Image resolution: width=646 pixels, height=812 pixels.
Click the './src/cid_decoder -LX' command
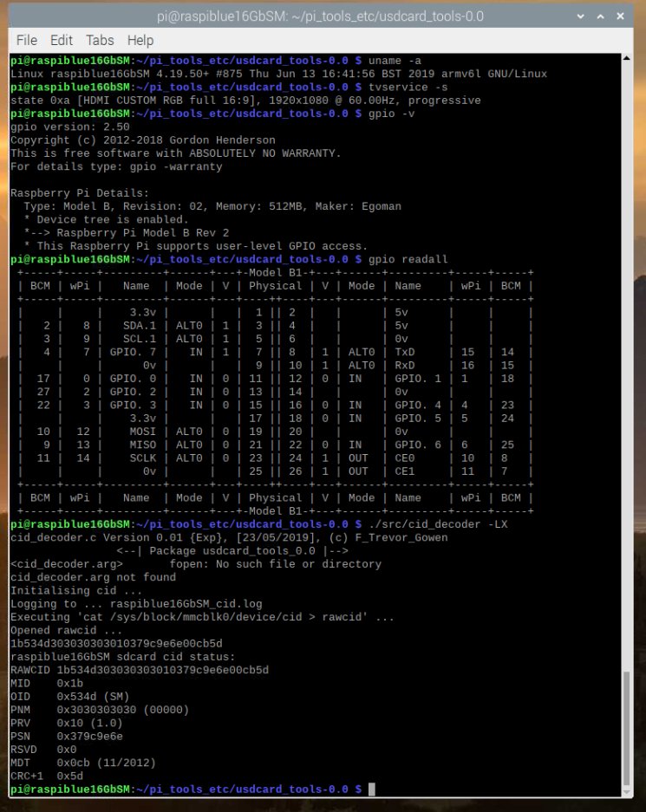(x=438, y=524)
